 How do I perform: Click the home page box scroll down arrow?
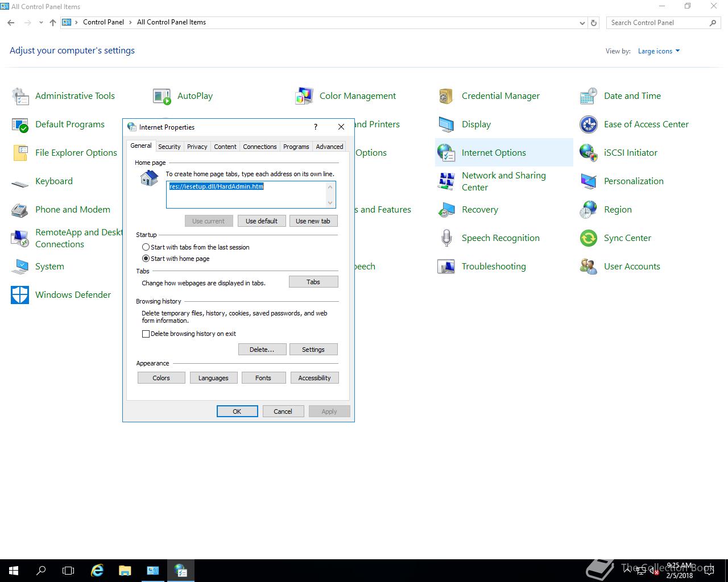click(330, 203)
